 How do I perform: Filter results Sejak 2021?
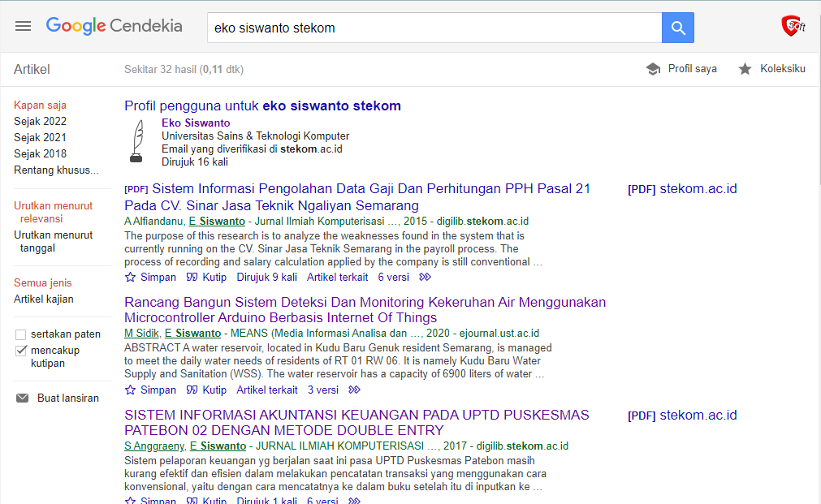[40, 138]
